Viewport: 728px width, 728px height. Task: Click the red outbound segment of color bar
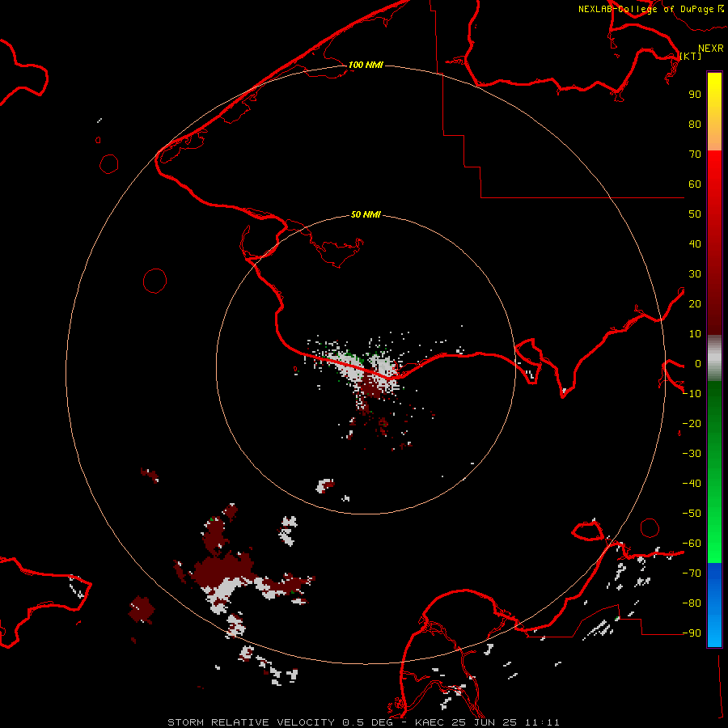point(714,243)
